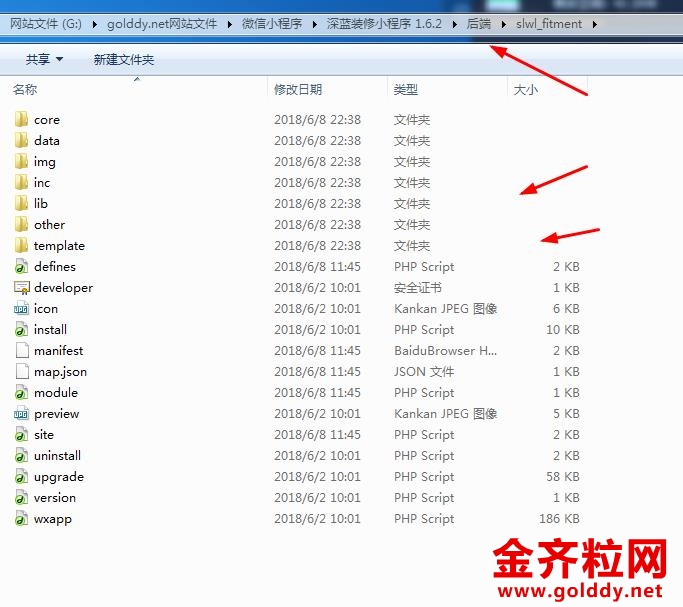
Task: Click the developer certificate file icon
Action: pyautogui.click(x=21, y=287)
